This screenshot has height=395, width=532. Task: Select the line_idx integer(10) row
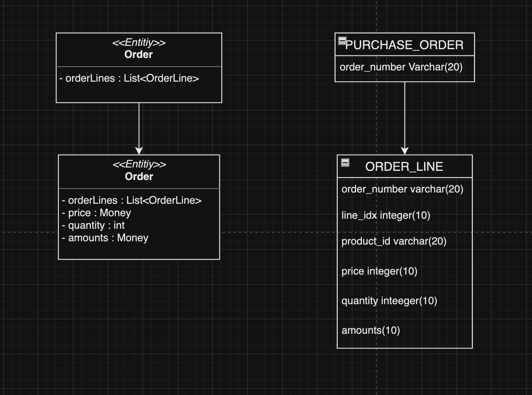[x=404, y=215]
